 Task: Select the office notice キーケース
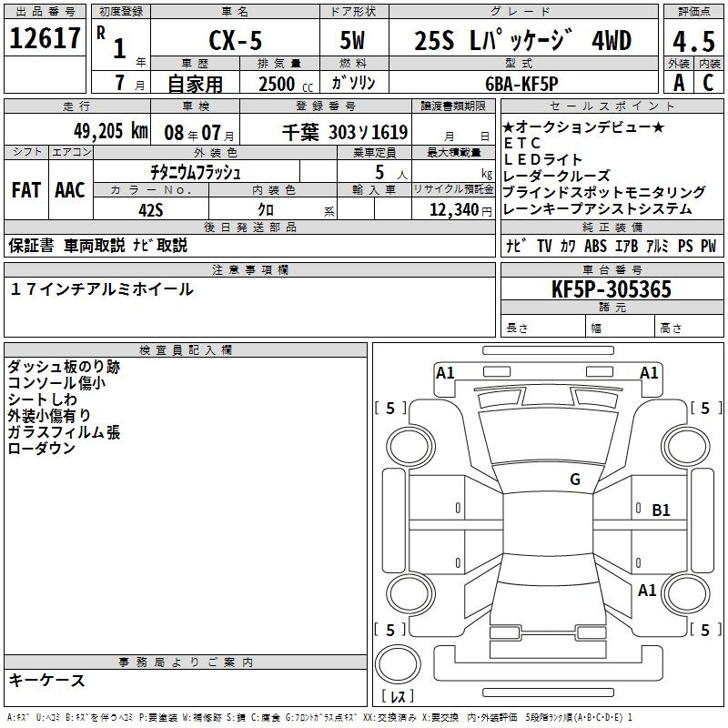coord(47,680)
